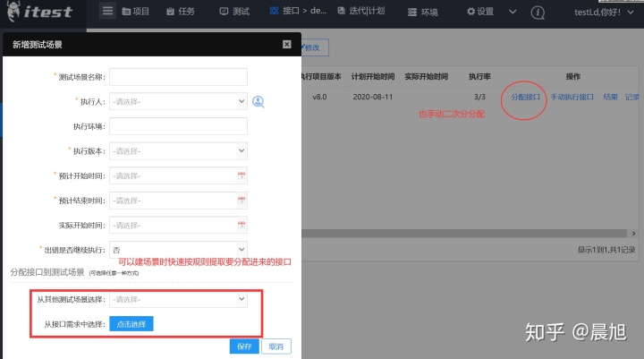Click the v8.0 version cell
Image resolution: width=644 pixels, height=359 pixels.
(319, 97)
